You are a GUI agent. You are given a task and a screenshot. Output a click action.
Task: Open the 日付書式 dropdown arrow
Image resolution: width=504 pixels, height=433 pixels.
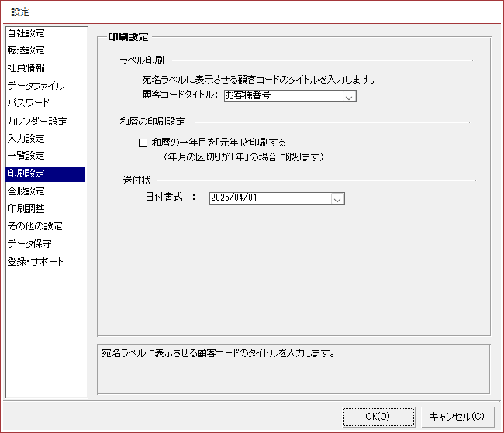coord(337,198)
